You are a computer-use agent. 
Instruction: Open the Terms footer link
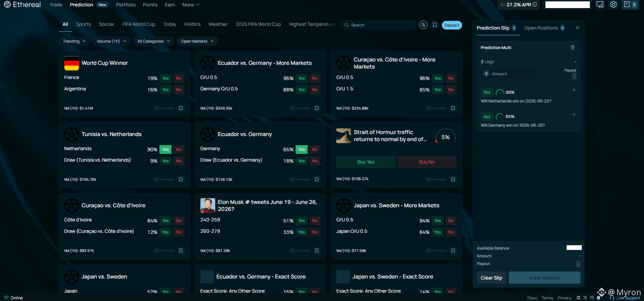coord(547,298)
